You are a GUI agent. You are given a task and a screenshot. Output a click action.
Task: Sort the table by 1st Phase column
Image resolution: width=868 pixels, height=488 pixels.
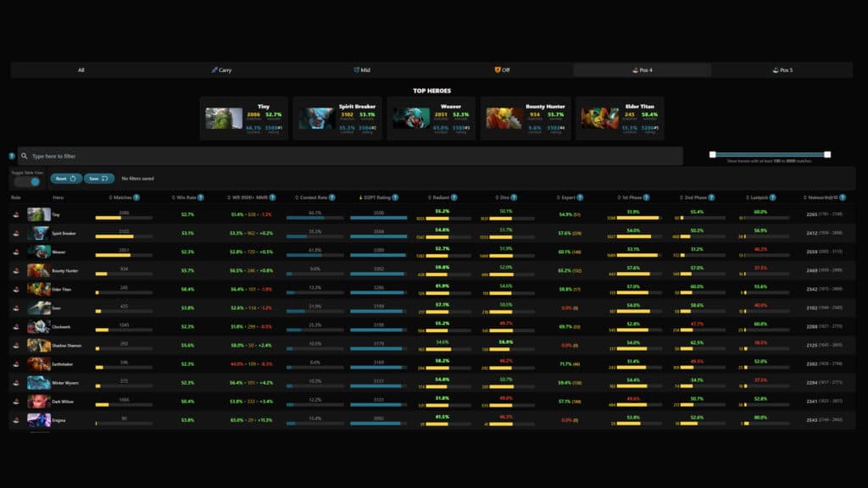pyautogui.click(x=631, y=197)
